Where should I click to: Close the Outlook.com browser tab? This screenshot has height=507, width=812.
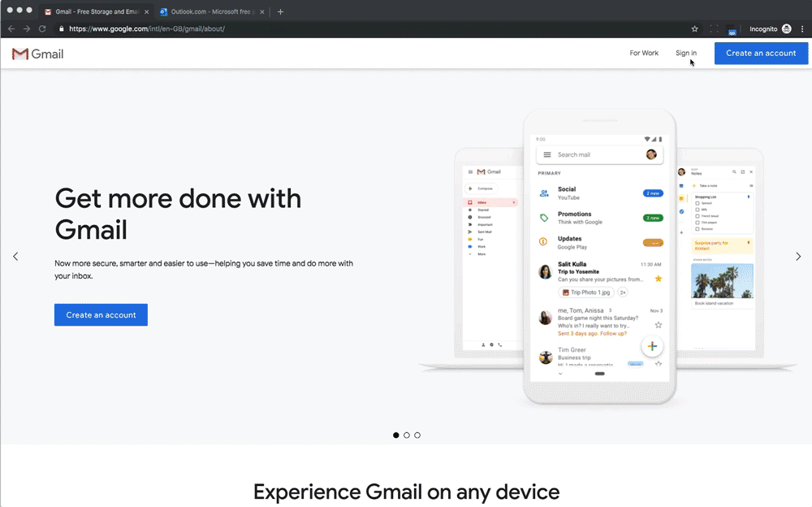(x=262, y=12)
